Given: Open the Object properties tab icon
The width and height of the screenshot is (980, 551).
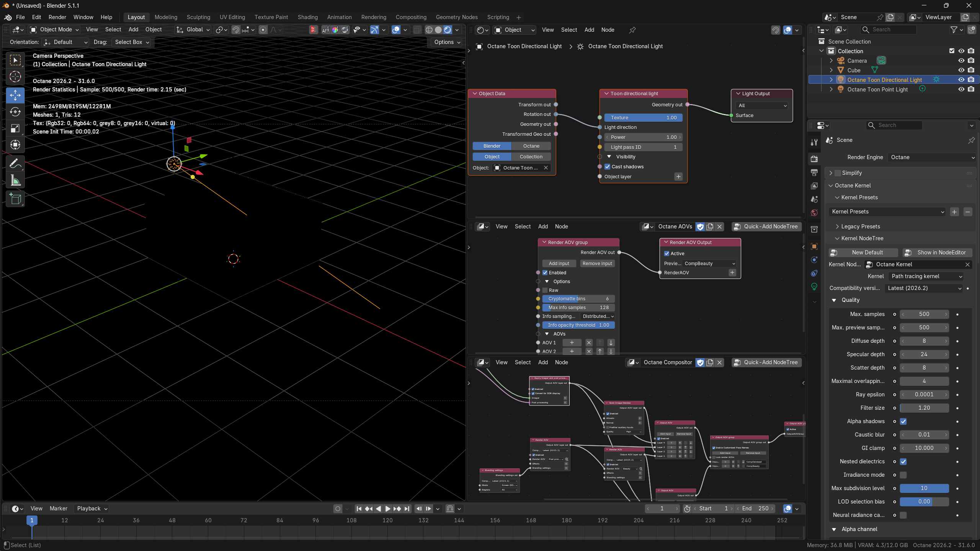Looking at the screenshot, I should 814,246.
